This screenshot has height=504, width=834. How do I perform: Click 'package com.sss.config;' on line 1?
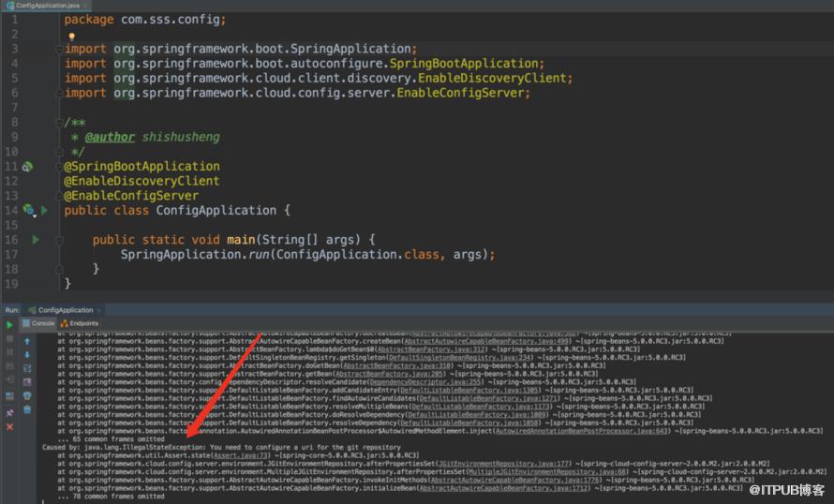(145, 20)
